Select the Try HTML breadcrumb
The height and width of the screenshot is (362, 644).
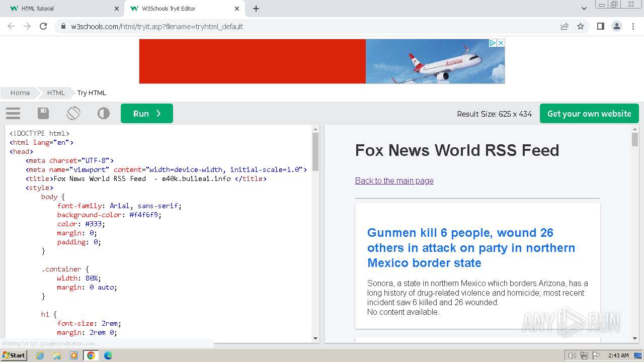92,93
